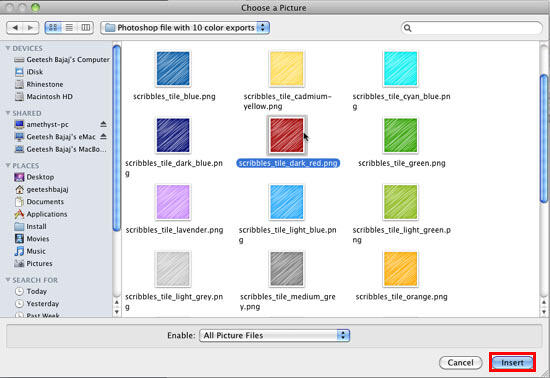
Task: Click the scribbles_tile_orange.png file name
Action: pyautogui.click(x=401, y=297)
